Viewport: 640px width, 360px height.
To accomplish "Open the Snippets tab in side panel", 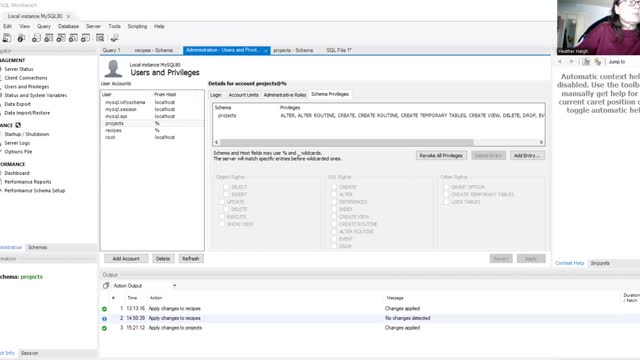I will point(600,263).
